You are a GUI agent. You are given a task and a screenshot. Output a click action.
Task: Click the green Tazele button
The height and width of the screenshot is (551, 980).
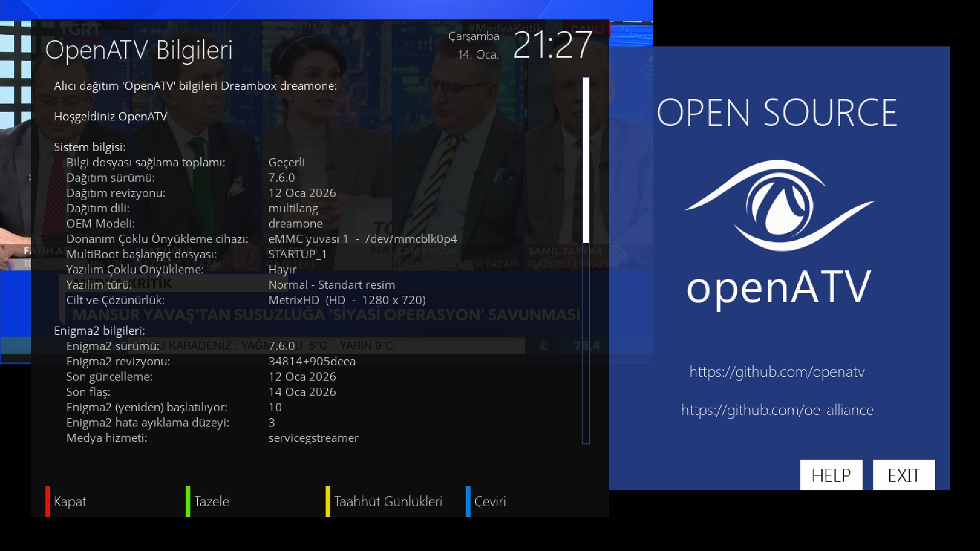point(211,502)
